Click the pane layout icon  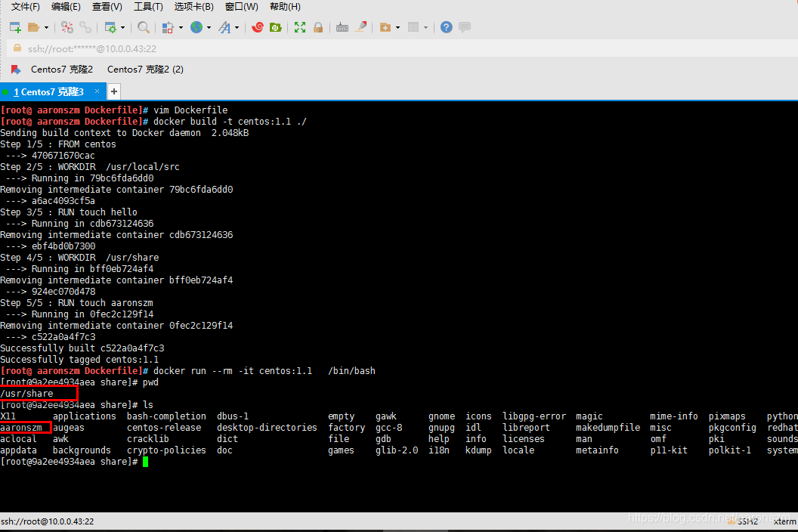(413, 27)
